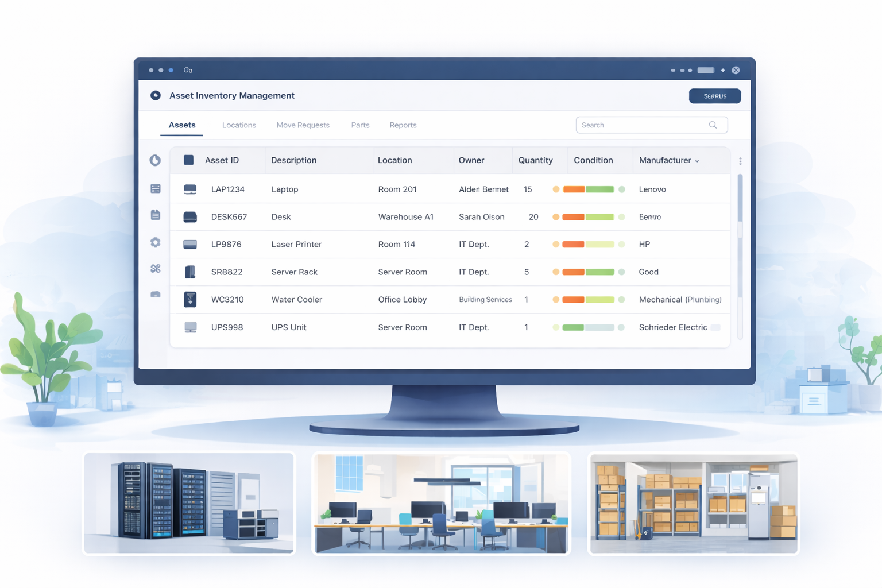This screenshot has height=588, width=882.
Task: Sort by the Asset ID column header
Action: click(222, 160)
